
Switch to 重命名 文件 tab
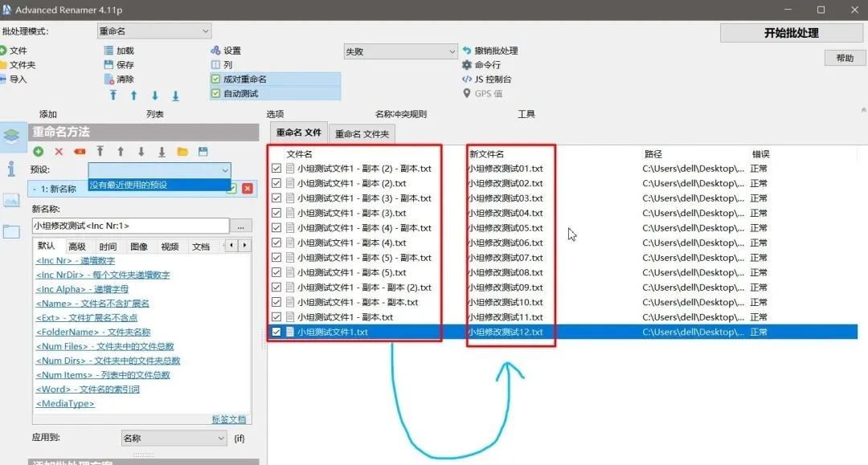coord(298,133)
